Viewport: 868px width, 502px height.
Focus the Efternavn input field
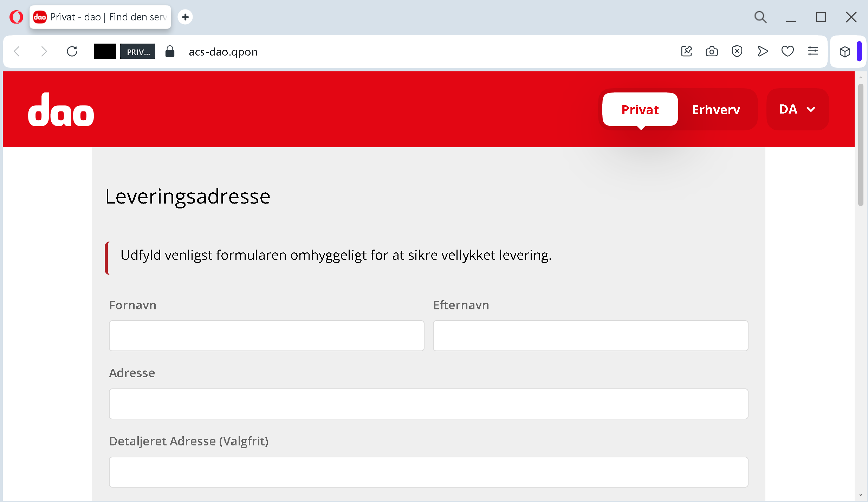click(590, 335)
